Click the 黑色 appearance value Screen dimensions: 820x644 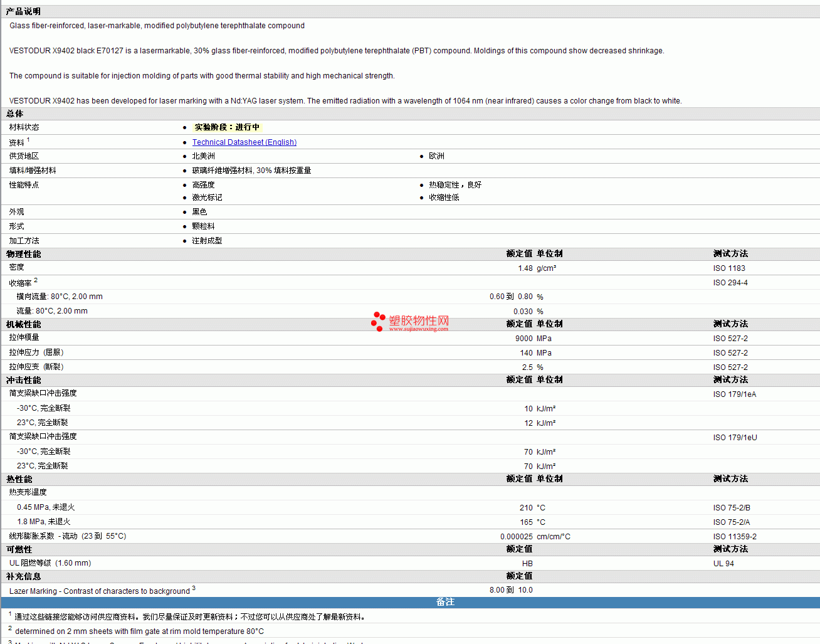pos(199,212)
